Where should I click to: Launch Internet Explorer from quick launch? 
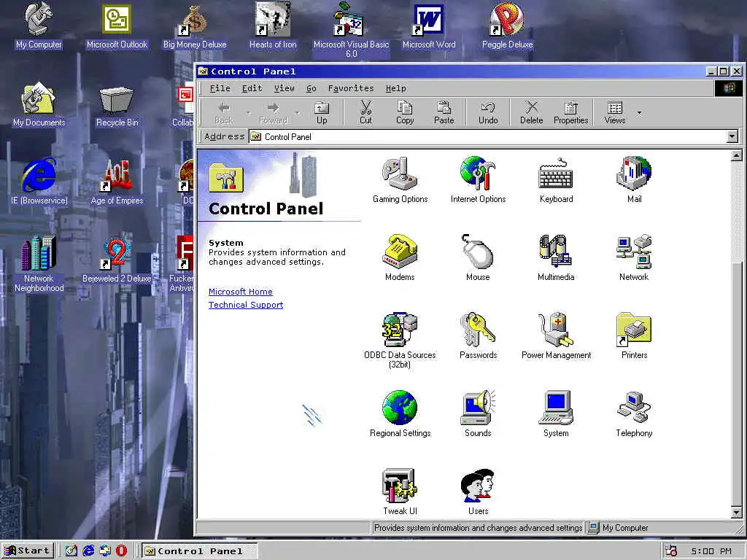click(x=88, y=551)
